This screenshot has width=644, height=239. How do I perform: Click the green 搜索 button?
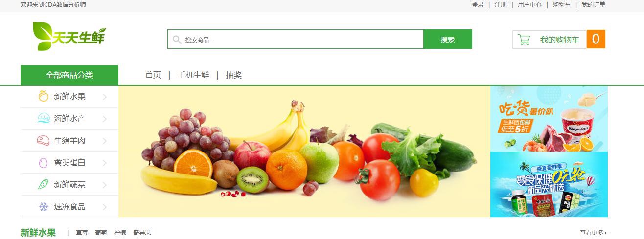coord(448,39)
